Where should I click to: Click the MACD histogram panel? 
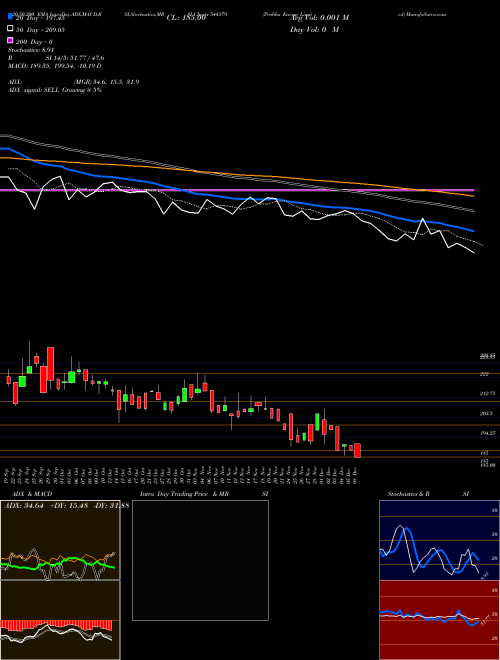60,620
